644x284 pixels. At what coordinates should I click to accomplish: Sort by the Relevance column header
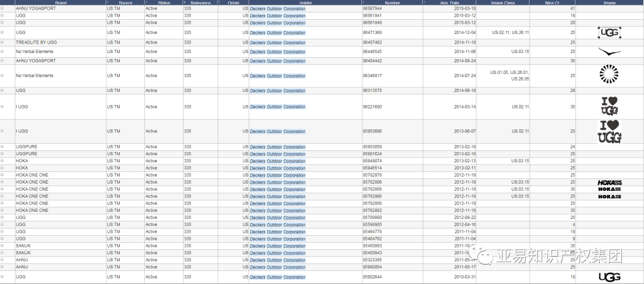click(x=200, y=2)
